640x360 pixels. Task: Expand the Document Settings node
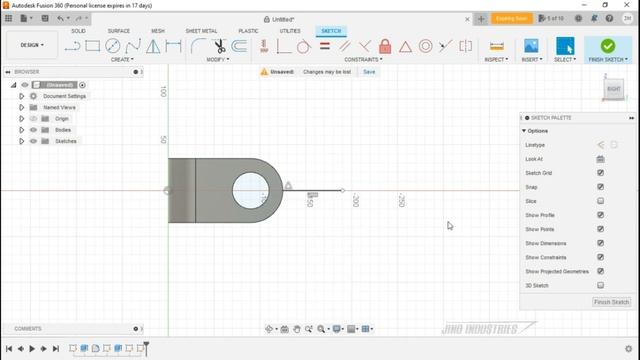point(22,96)
